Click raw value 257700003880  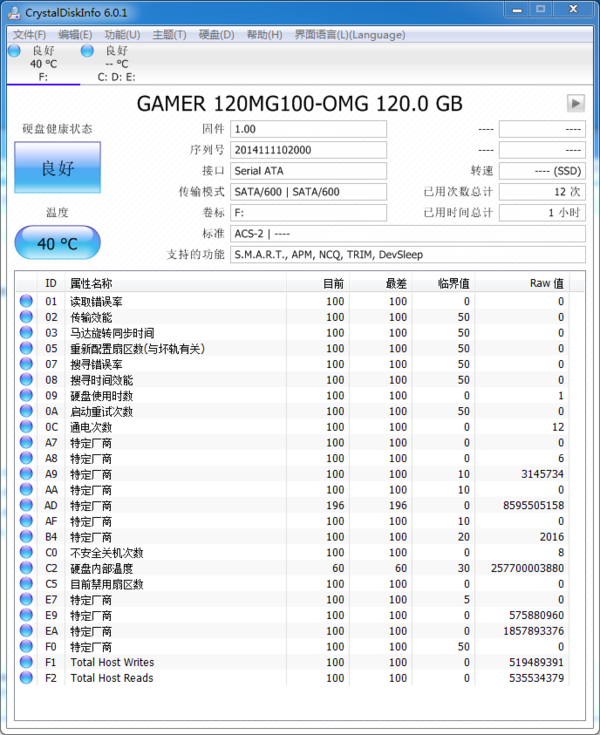tap(527, 568)
